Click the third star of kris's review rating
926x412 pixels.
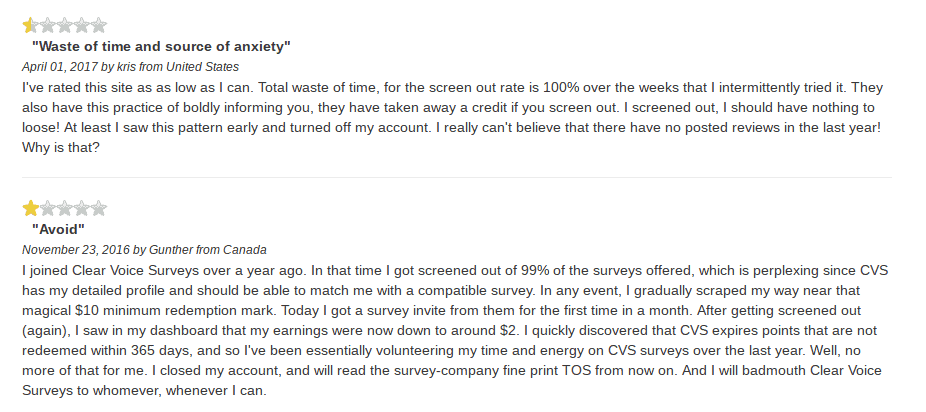point(64,25)
